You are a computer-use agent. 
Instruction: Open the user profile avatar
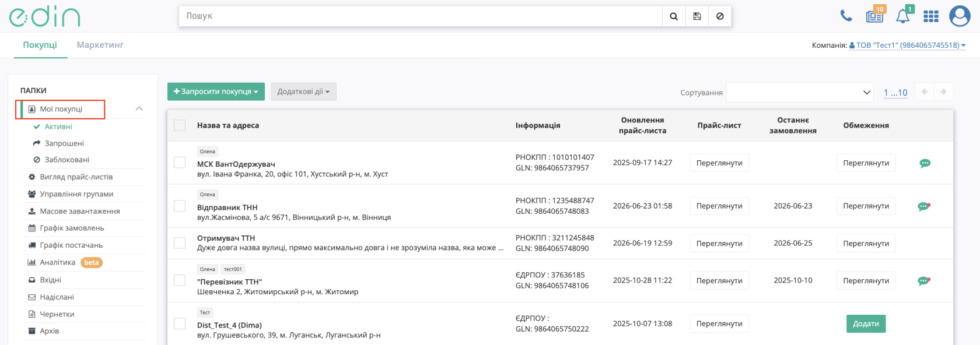click(960, 16)
